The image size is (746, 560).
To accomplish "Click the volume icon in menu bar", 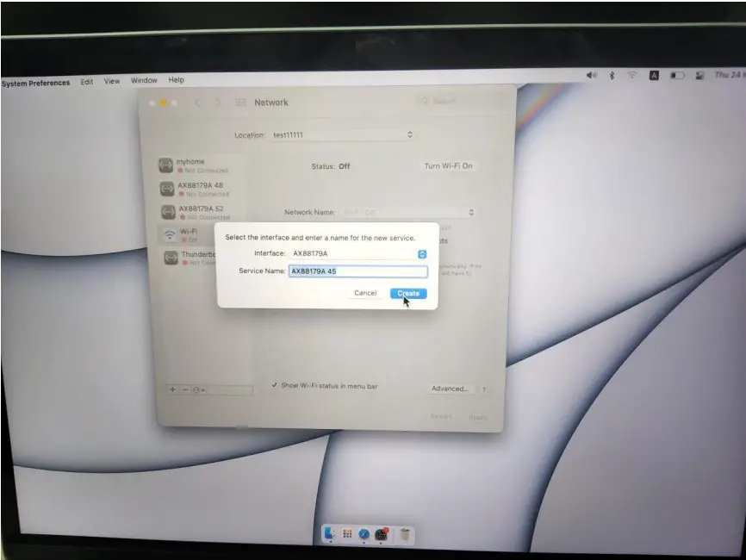I will 592,75.
